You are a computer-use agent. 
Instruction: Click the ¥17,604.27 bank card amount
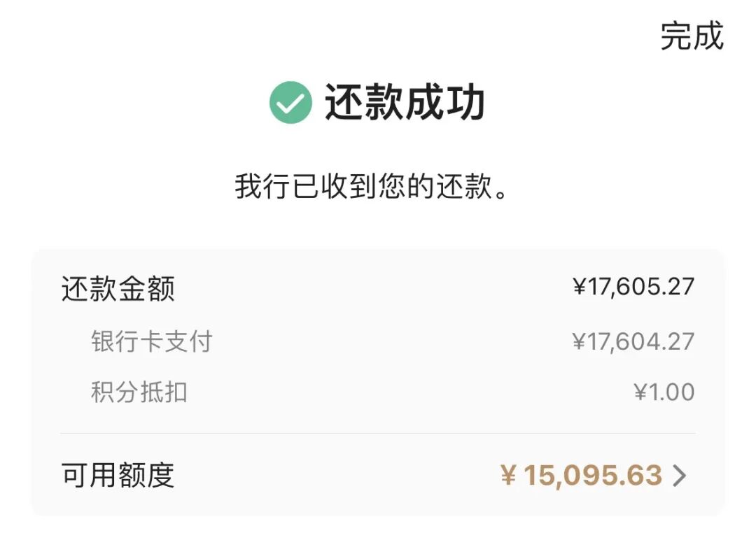[x=633, y=342]
